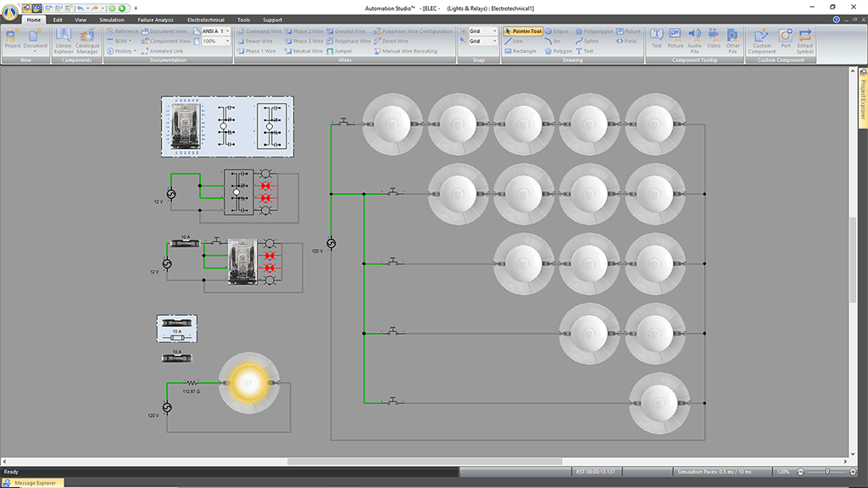Switch to the Simulation ribbon tab
This screenshot has height=488, width=868.
[111, 19]
